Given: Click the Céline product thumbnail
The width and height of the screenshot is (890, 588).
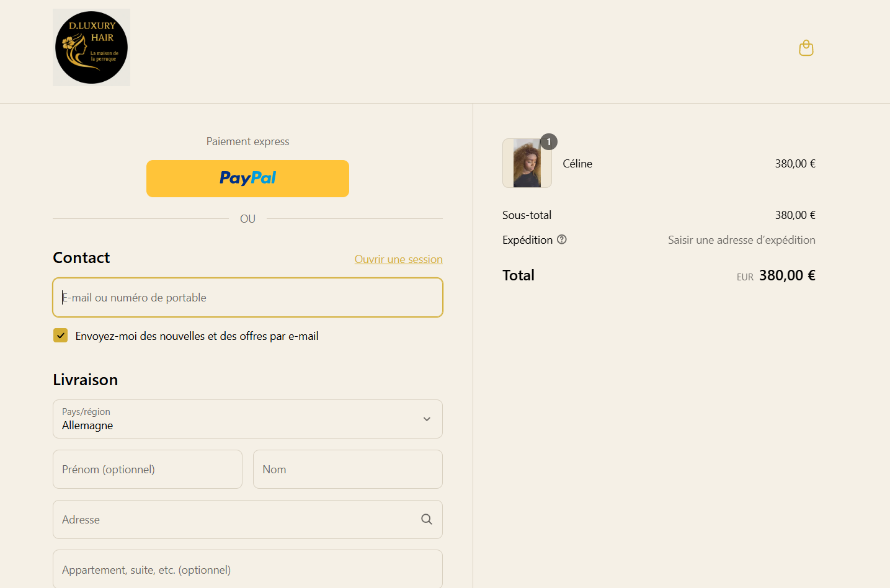Looking at the screenshot, I should pos(527,163).
